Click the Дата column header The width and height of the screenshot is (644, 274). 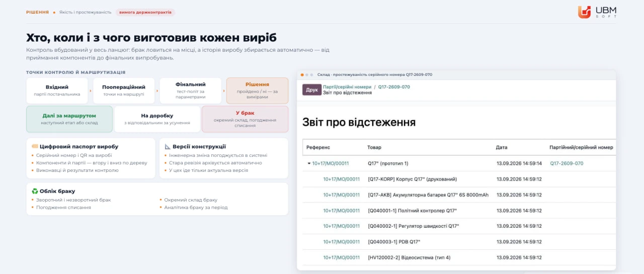pos(502,147)
